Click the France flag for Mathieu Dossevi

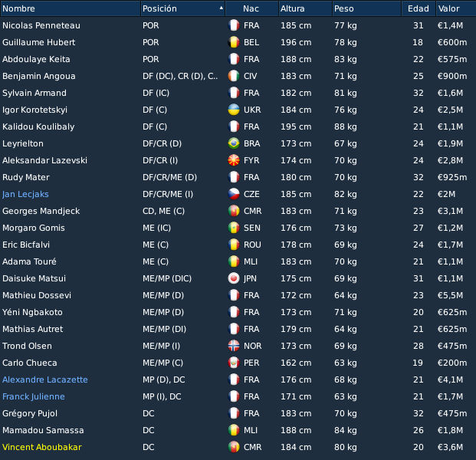tap(234, 295)
